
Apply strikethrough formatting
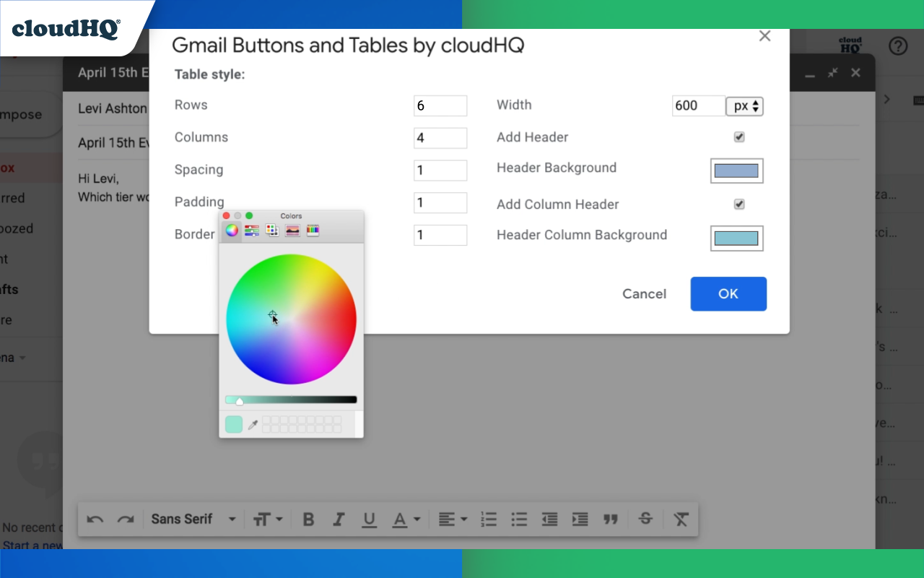(645, 519)
